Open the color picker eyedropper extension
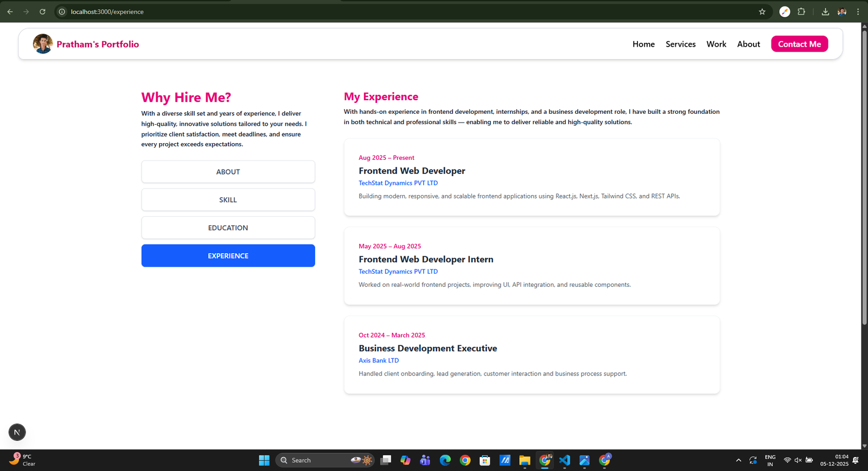Image resolution: width=868 pixels, height=471 pixels. coord(784,11)
